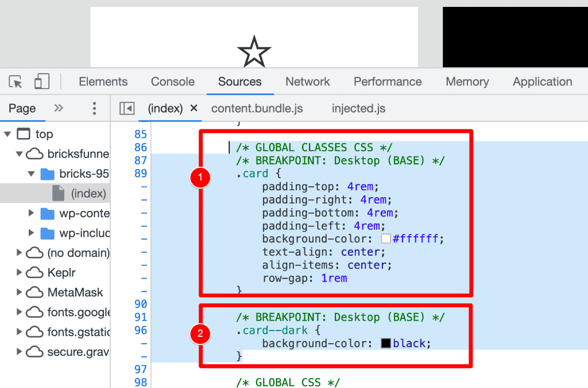588x388 pixels.
Task: Toggle the device toolbar icon
Action: point(41,81)
